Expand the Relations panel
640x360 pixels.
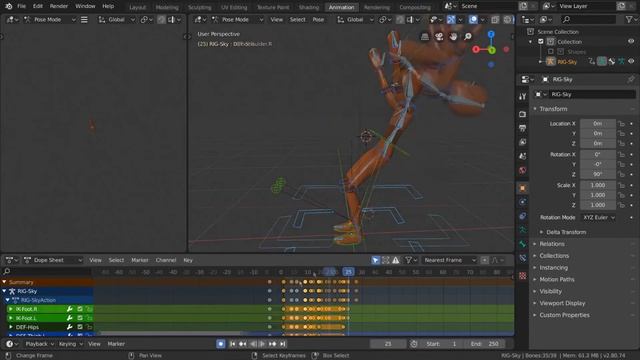[551, 244]
